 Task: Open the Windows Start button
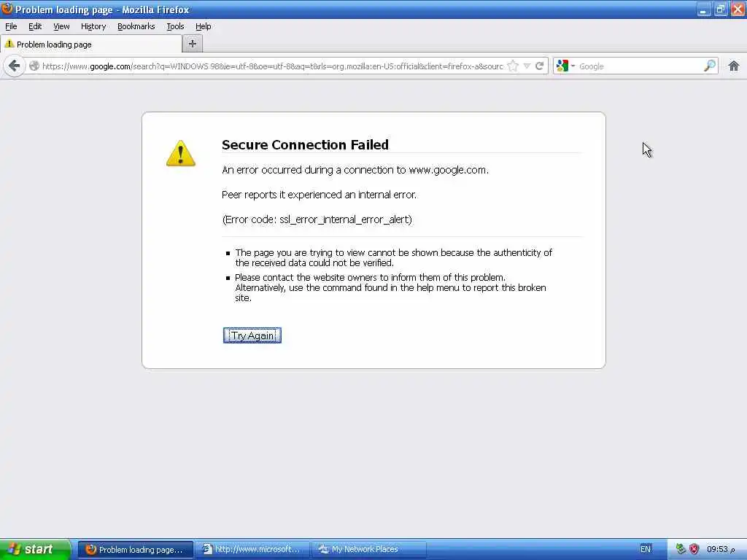click(x=35, y=549)
